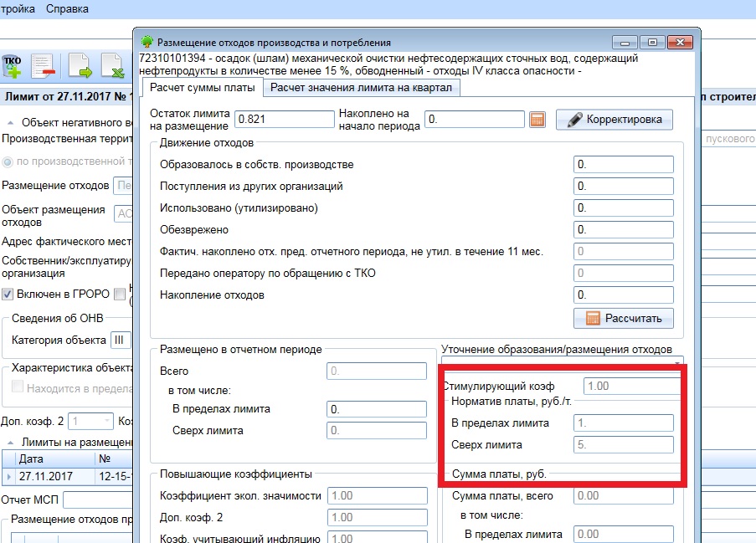Switch to 'Расчет значения лимита на квартал' tab
This screenshot has height=543, width=756.
[361, 88]
